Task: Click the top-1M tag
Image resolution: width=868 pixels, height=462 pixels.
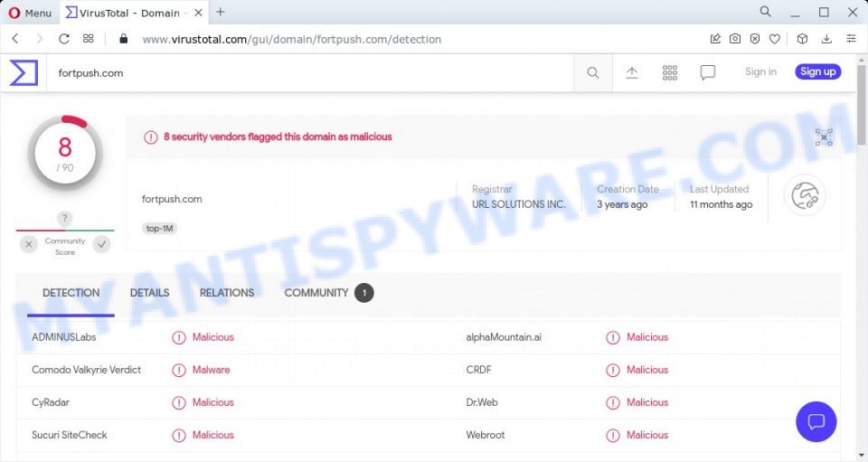Action: tap(159, 228)
